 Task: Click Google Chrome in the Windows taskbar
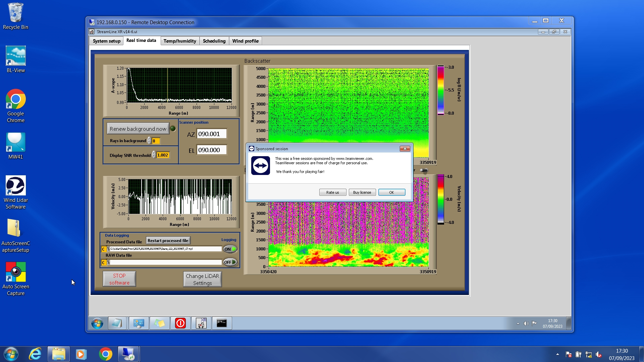pos(105,354)
